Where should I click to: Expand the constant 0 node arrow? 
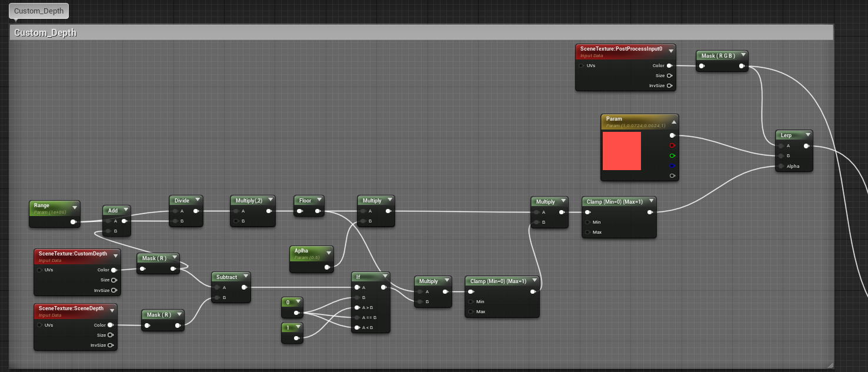[x=298, y=303]
